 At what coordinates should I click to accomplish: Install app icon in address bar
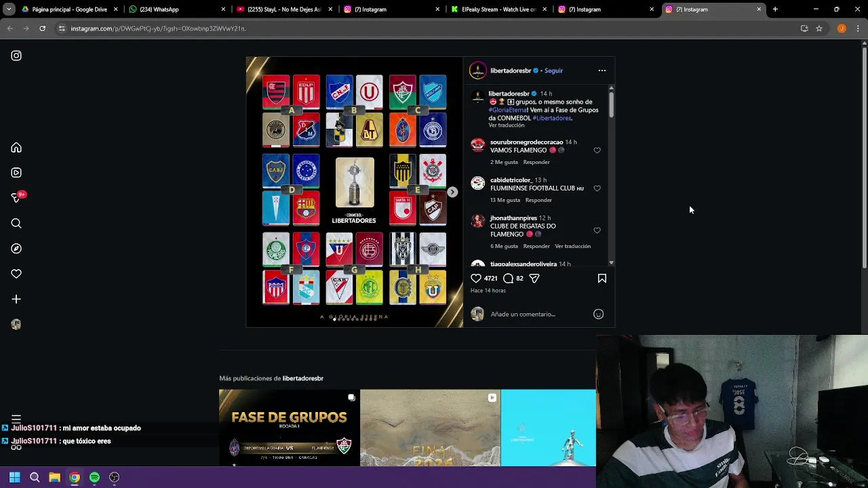804,28
